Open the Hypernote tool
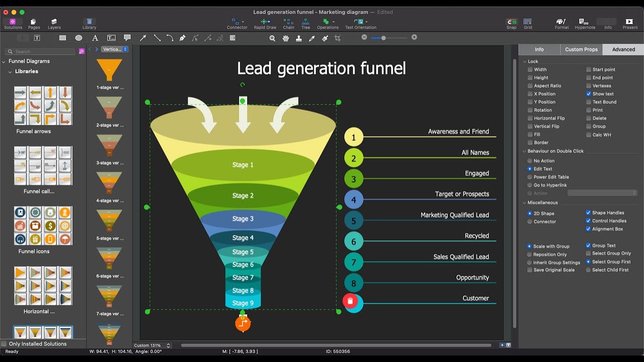This screenshot has height=362, width=644. click(585, 24)
